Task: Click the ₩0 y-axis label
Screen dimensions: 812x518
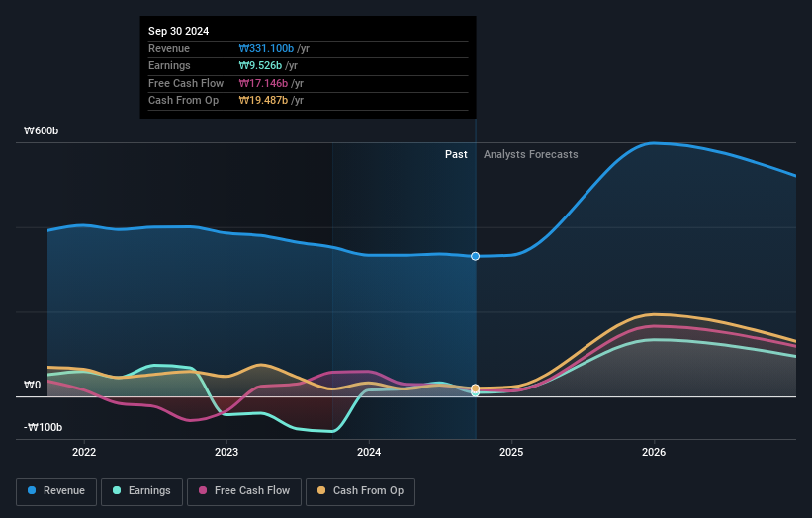Action: tap(32, 385)
